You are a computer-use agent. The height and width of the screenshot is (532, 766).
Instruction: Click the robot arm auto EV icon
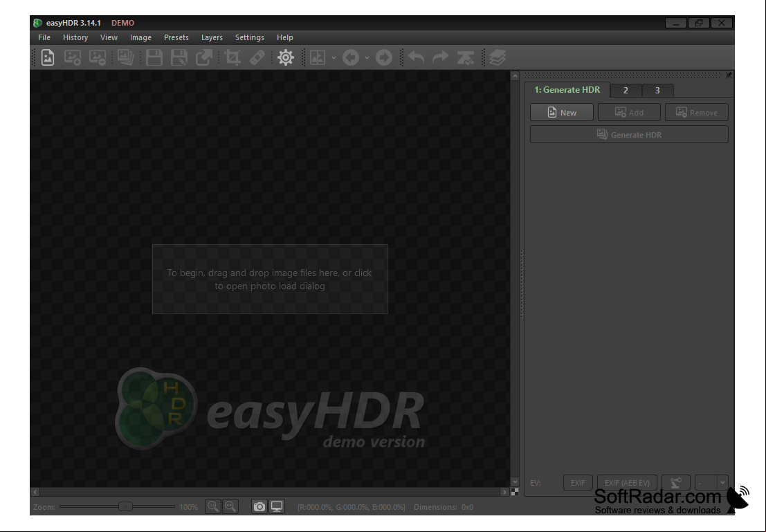pyautogui.click(x=676, y=483)
